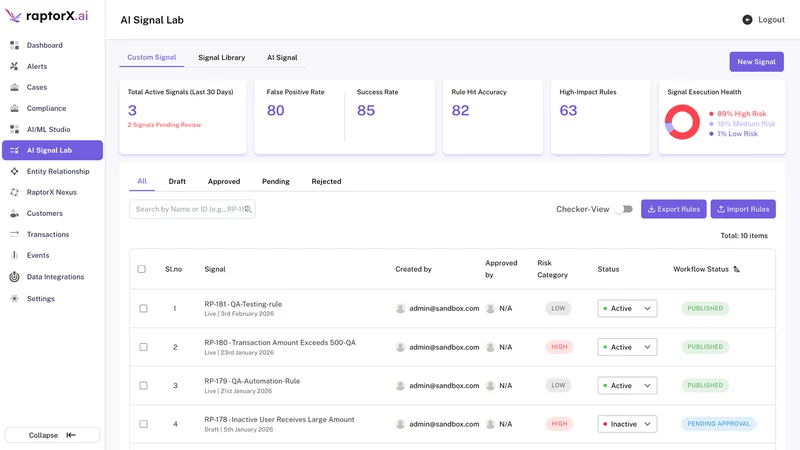Focus the Search by Name or ID field
The height and width of the screenshot is (450, 800).
click(192, 209)
